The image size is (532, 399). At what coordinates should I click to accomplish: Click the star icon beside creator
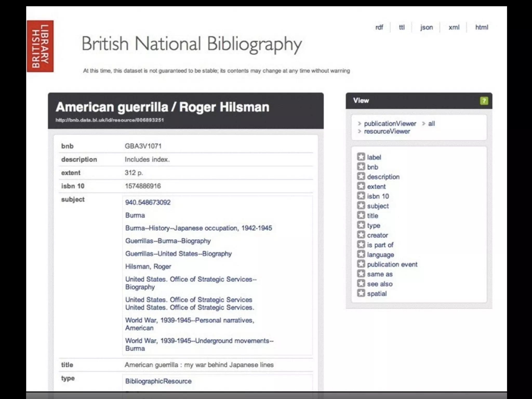[x=361, y=235]
